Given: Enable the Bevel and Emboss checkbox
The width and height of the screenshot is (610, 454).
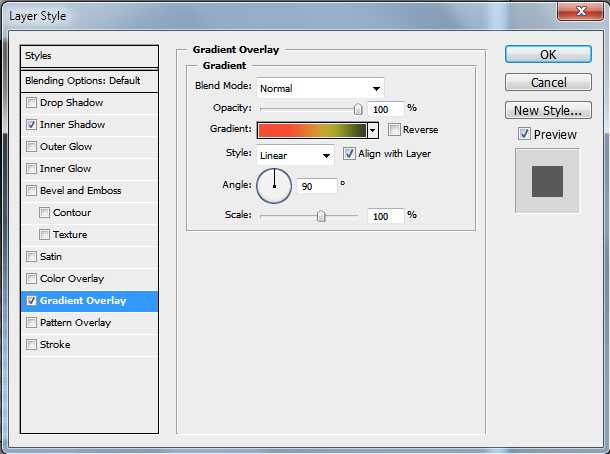Looking at the screenshot, I should click(x=32, y=191).
